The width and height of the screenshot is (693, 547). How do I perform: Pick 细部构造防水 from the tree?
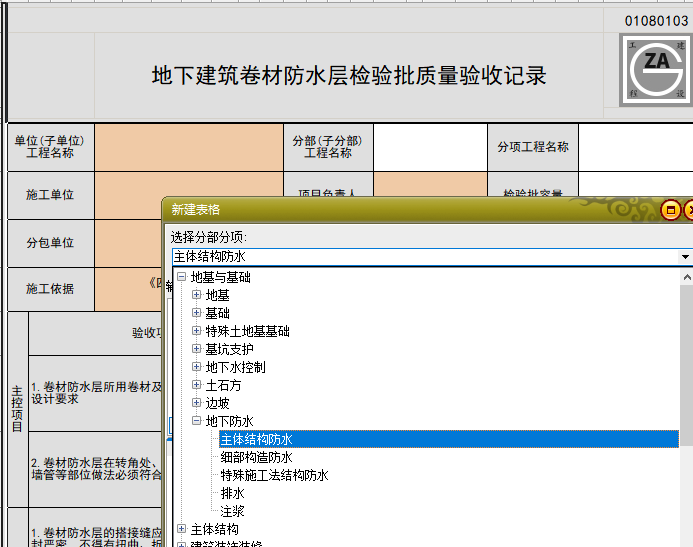(x=256, y=457)
